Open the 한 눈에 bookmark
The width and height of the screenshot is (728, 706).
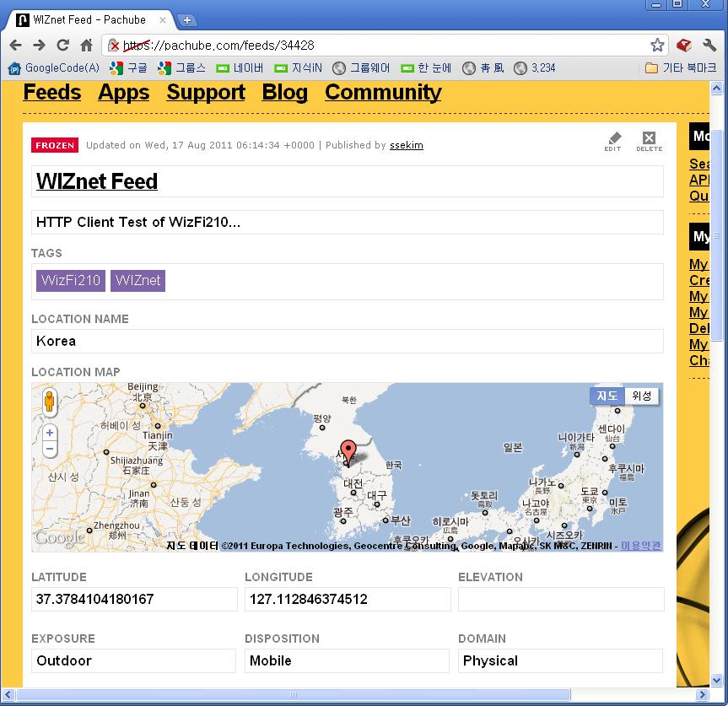426,68
